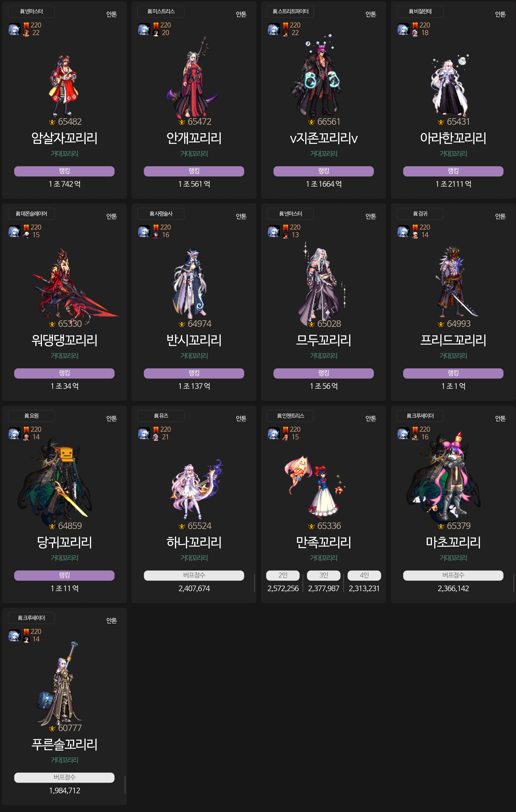Viewport: 516px width, 812px height.
Task: Click the 버프점수 bar under 마초꼬리리
Action: [453, 575]
